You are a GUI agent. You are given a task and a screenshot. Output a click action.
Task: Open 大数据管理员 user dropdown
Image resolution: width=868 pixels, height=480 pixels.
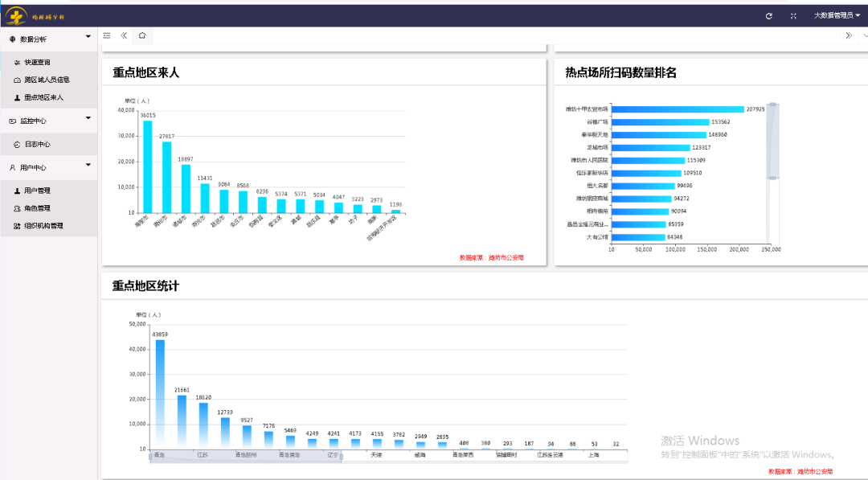point(837,15)
